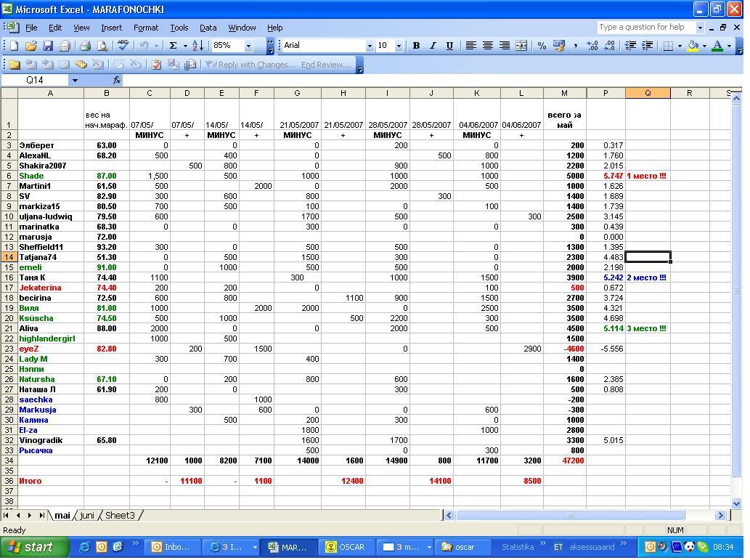
Task: Toggle Italic formatting
Action: point(433,46)
